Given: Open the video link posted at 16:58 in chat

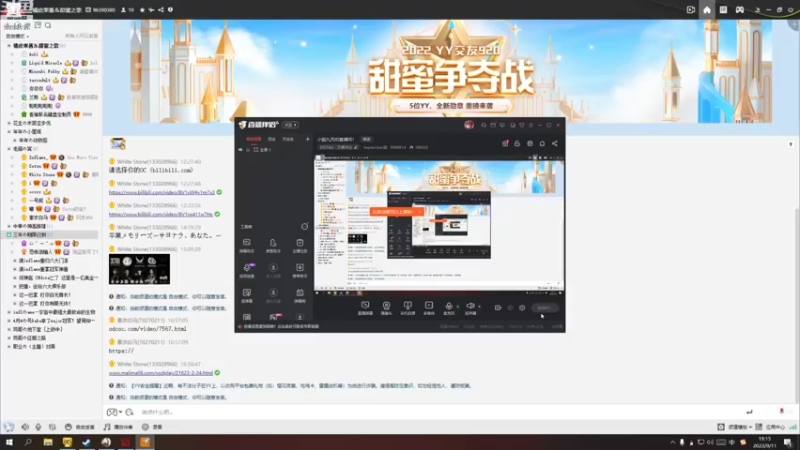Looking at the screenshot, I should pos(161,373).
